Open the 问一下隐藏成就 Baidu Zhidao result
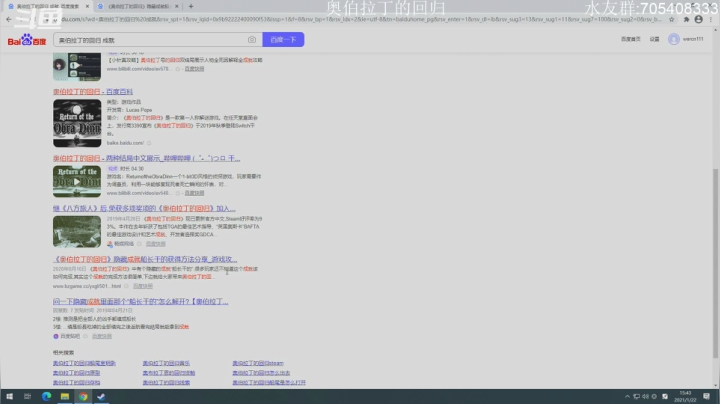This screenshot has height=404, width=720. 141,302
